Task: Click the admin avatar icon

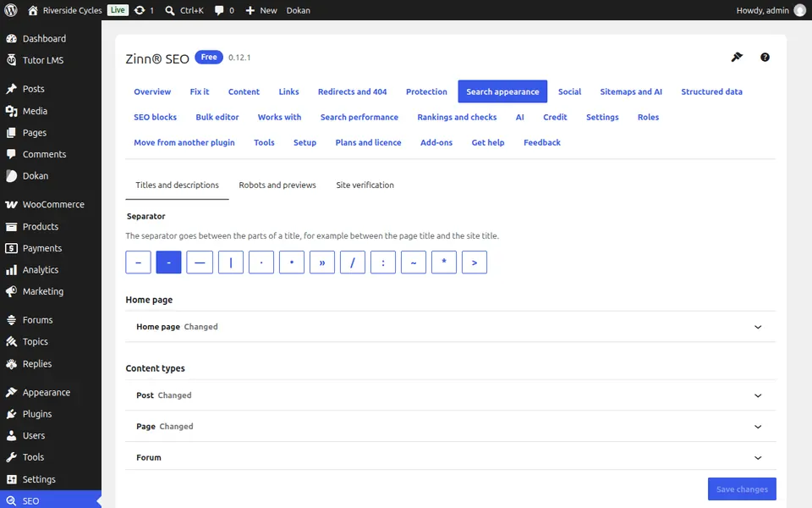Action: click(800, 10)
